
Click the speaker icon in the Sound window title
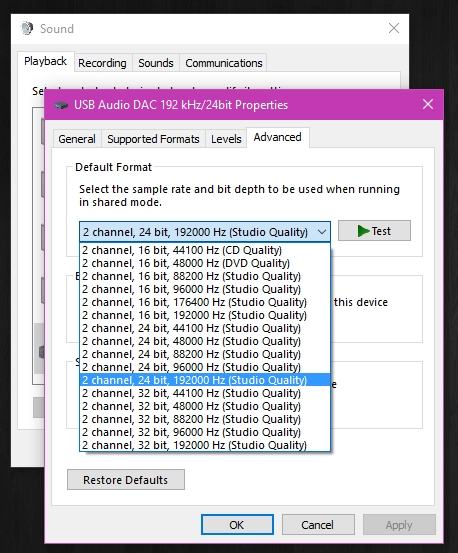point(27,28)
